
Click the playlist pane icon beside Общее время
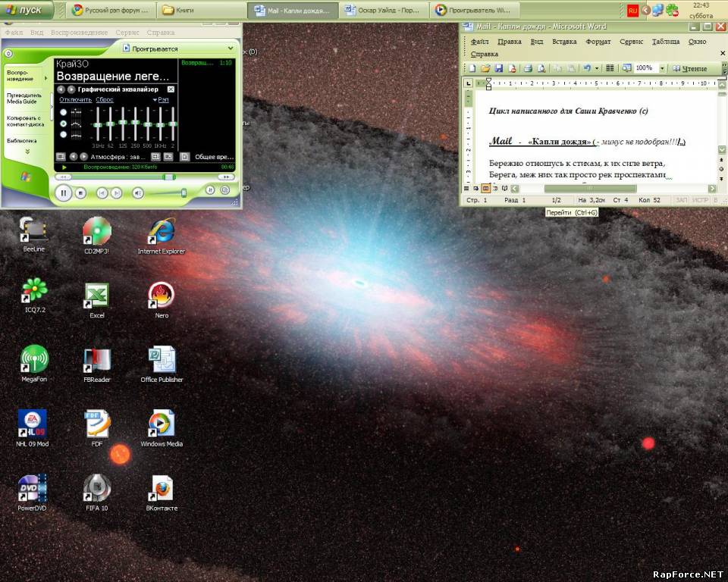pyautogui.click(x=185, y=157)
